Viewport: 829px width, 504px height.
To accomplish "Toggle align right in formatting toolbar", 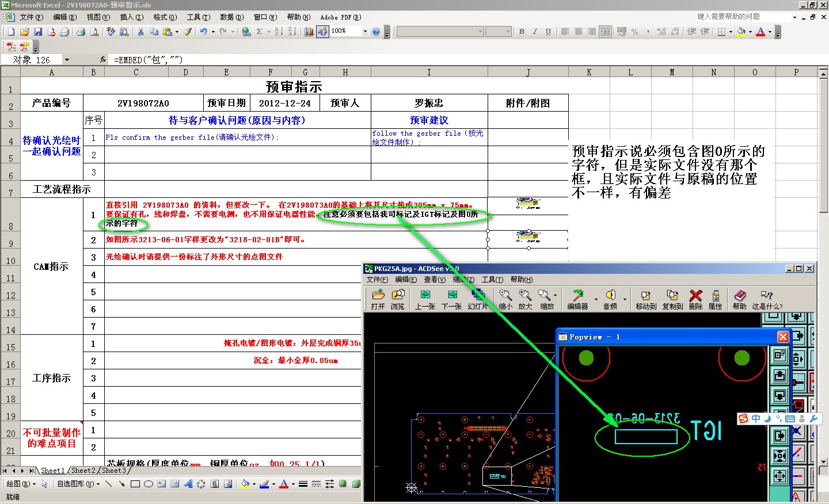I will [592, 32].
